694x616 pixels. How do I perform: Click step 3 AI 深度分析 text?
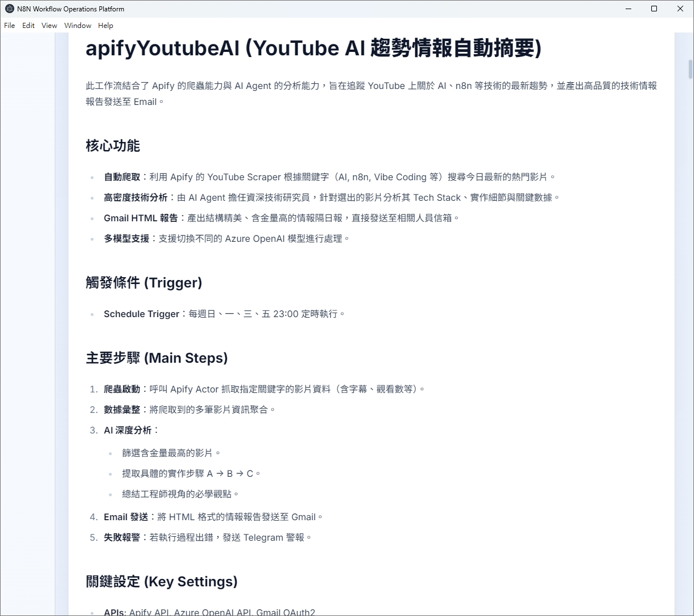click(131, 430)
